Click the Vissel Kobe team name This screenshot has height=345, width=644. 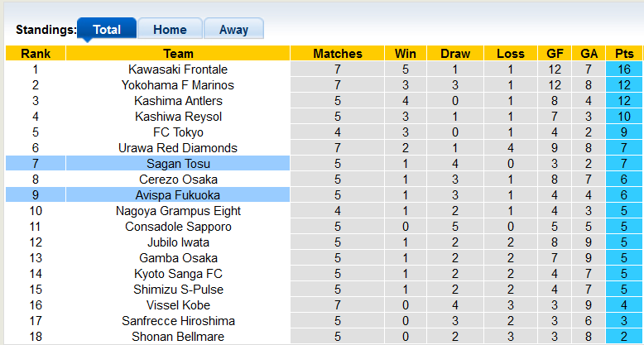(178, 305)
